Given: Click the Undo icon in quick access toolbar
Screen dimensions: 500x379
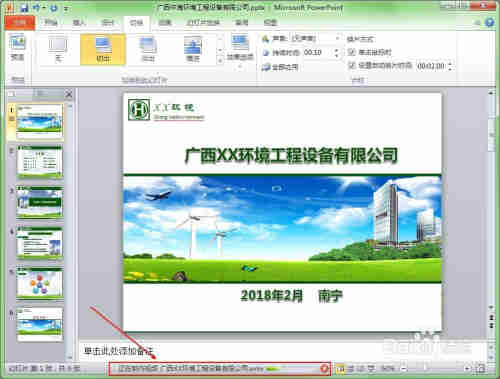Looking at the screenshot, I should click(x=36, y=8).
